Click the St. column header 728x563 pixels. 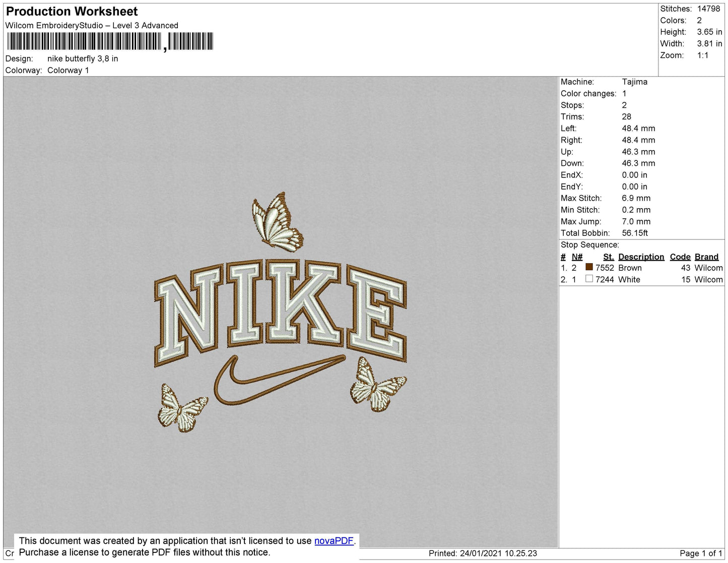(x=608, y=257)
